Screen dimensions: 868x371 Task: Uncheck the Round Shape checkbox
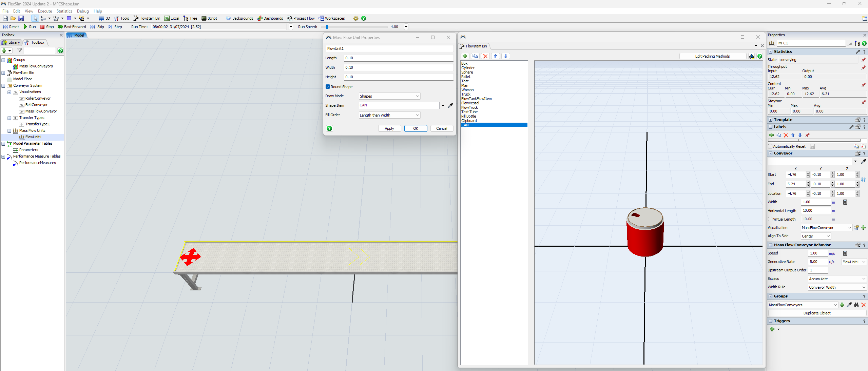click(328, 87)
